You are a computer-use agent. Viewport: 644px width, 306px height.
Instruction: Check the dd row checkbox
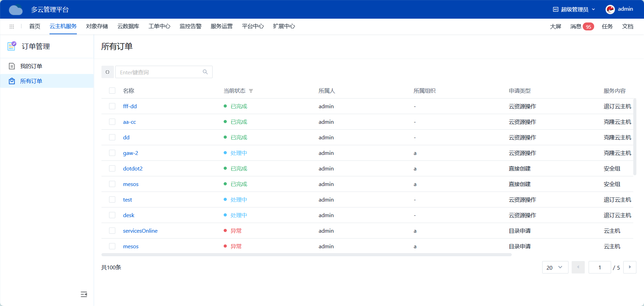point(112,137)
